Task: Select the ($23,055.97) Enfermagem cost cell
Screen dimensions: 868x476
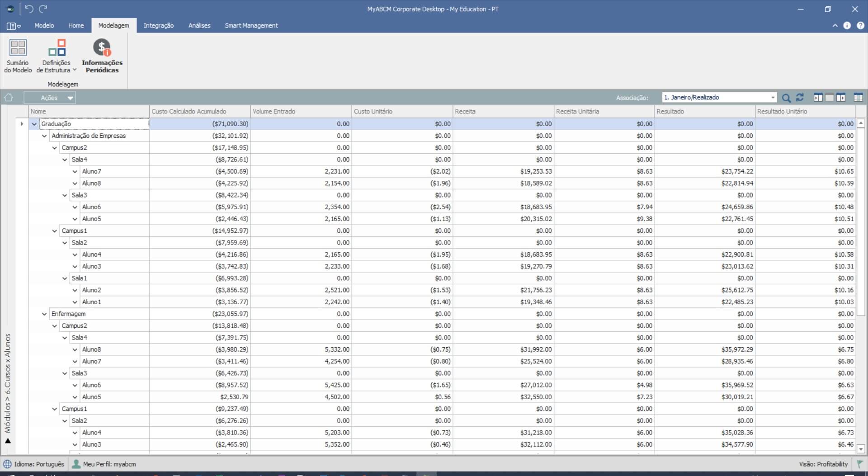Action: (x=200, y=314)
